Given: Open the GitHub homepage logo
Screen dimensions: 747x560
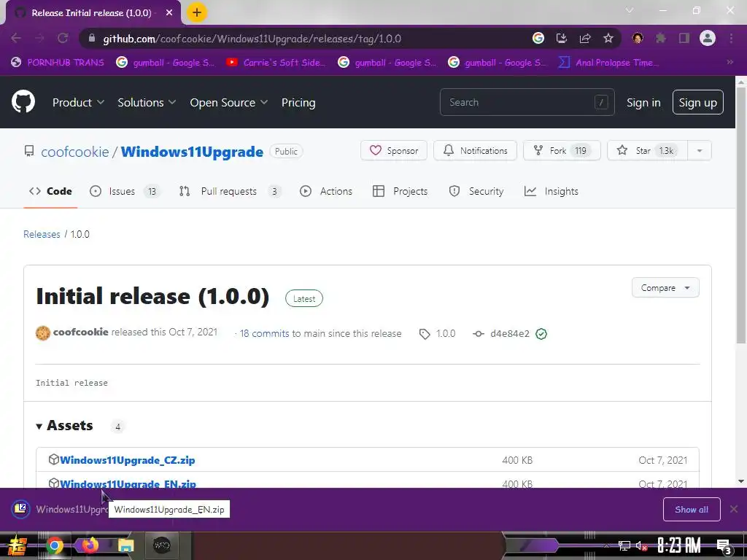Looking at the screenshot, I should (23, 101).
